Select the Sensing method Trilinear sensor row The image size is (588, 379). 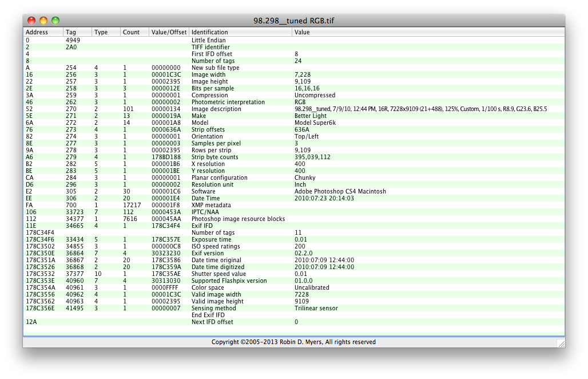229,308
